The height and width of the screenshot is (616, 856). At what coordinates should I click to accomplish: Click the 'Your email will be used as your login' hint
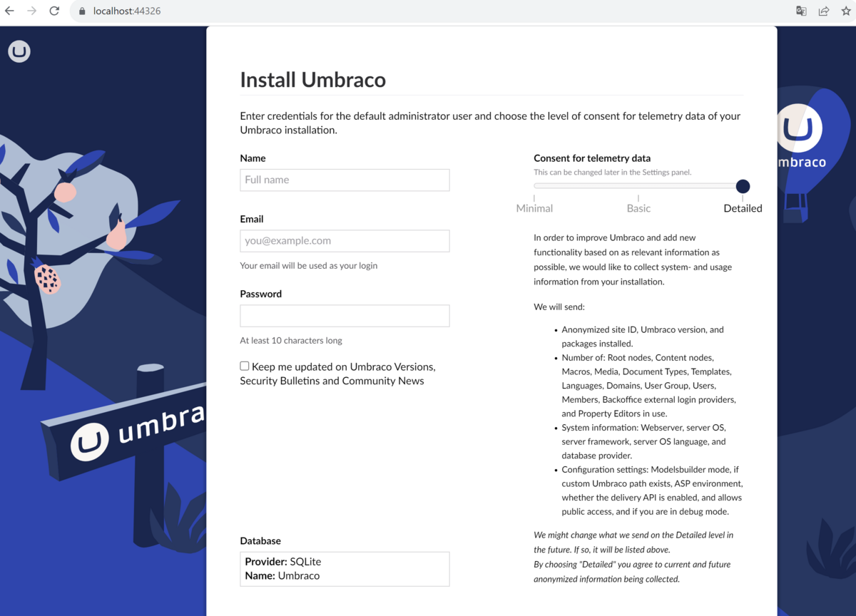[309, 265]
